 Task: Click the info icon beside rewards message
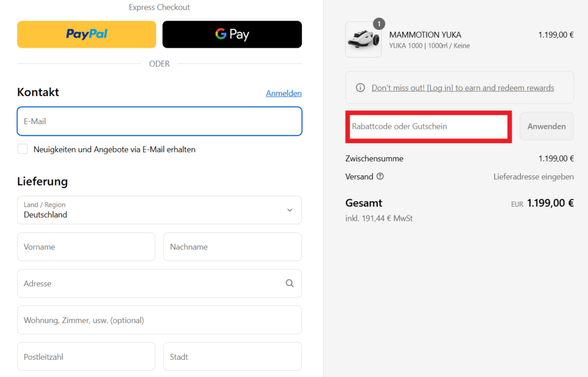click(x=360, y=87)
